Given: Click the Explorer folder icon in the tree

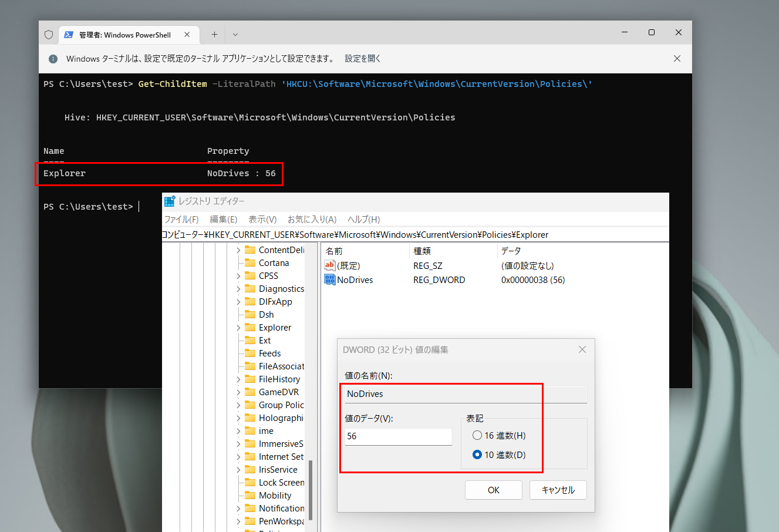Looking at the screenshot, I should point(250,327).
